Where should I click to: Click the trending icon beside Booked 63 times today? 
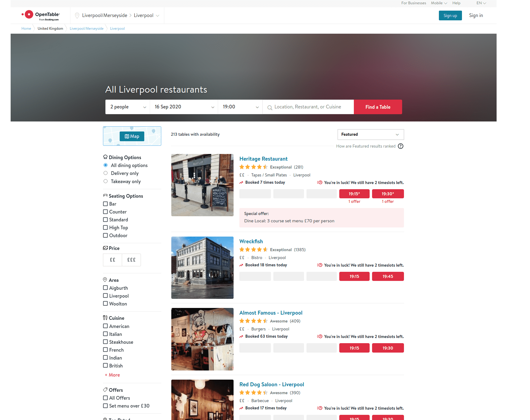coord(241,336)
